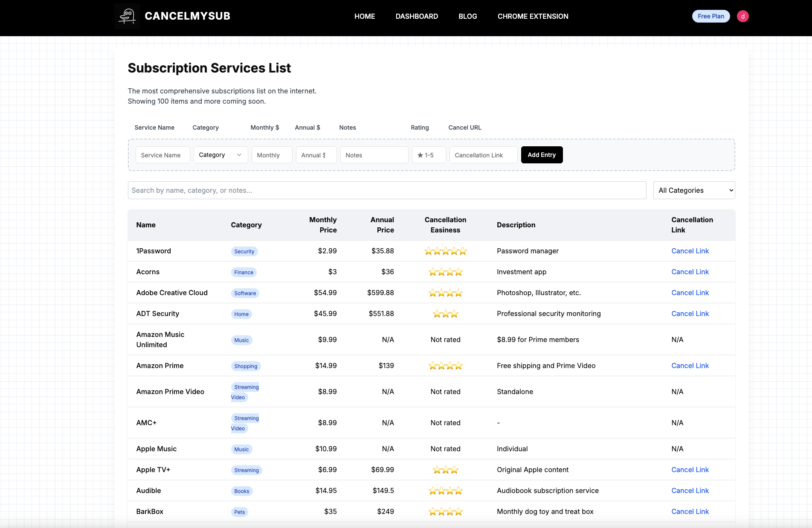Focus the Service Name input field
Image resolution: width=812 pixels, height=528 pixels.
[163, 155]
